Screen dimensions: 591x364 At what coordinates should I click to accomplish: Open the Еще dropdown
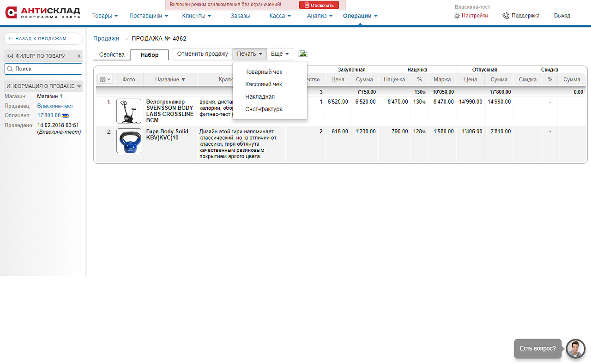(280, 54)
